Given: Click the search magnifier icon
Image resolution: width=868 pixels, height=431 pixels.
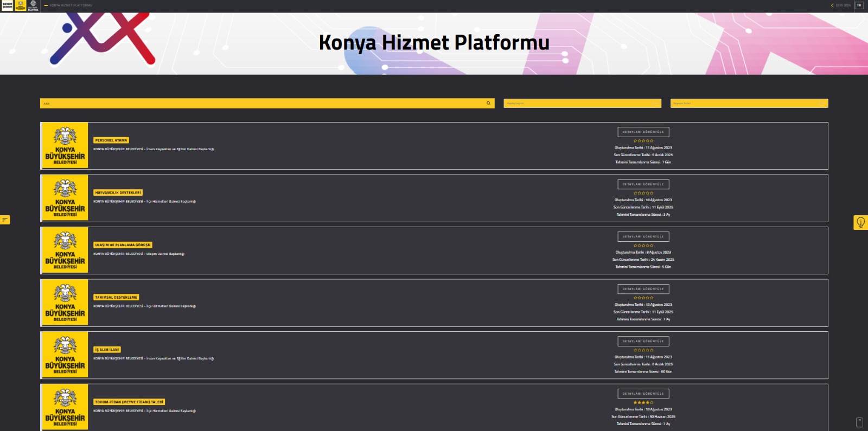Looking at the screenshot, I should 488,103.
